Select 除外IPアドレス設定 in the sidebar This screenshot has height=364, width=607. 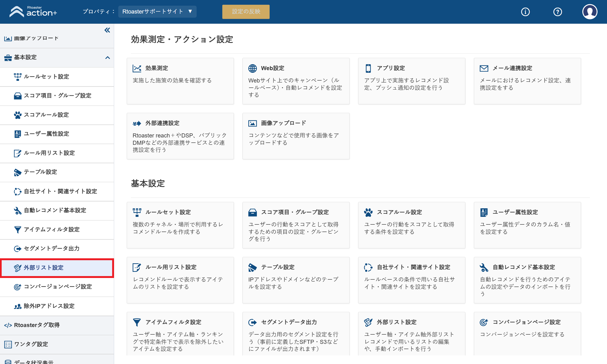(57, 306)
